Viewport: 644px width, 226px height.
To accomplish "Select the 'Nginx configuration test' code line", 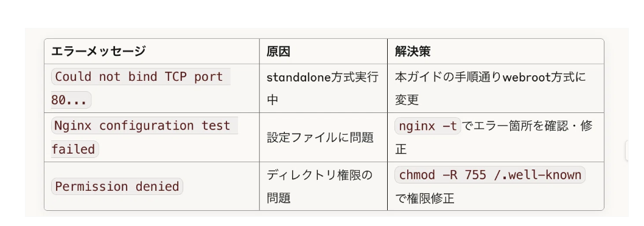I will pos(144,126).
